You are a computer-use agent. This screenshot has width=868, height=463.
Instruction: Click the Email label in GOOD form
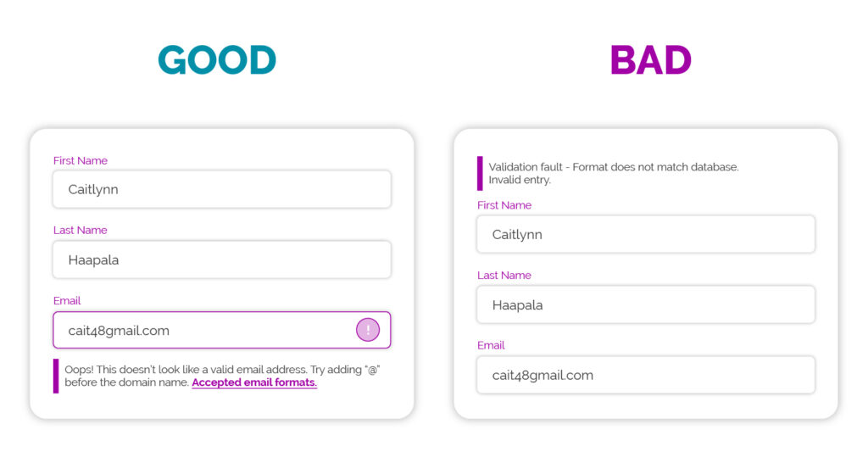[x=67, y=300]
